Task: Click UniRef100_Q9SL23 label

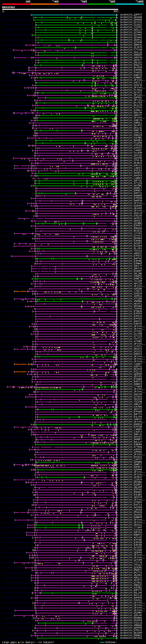Action: (x=131, y=30)
